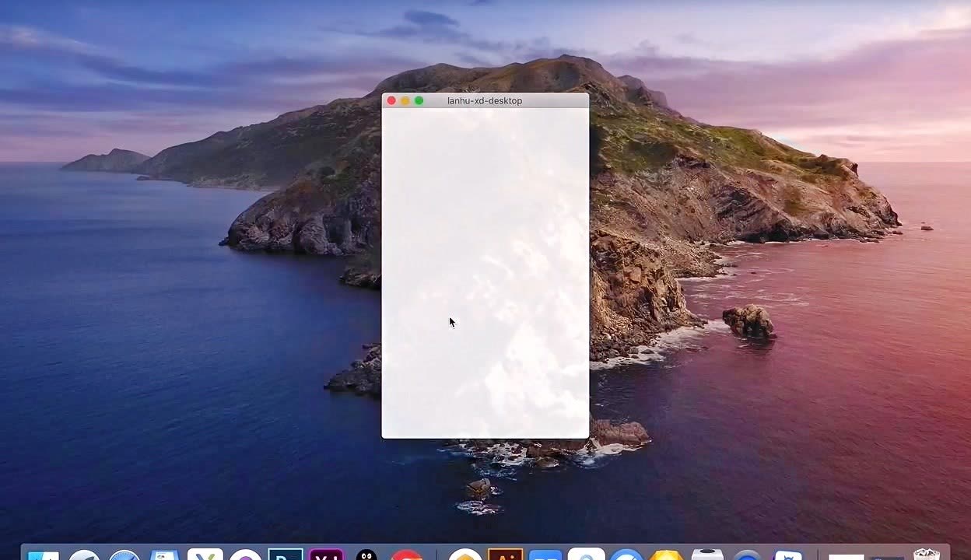This screenshot has height=560, width=971.
Task: Open the Trash in the dock
Action: pyautogui.click(x=926, y=555)
